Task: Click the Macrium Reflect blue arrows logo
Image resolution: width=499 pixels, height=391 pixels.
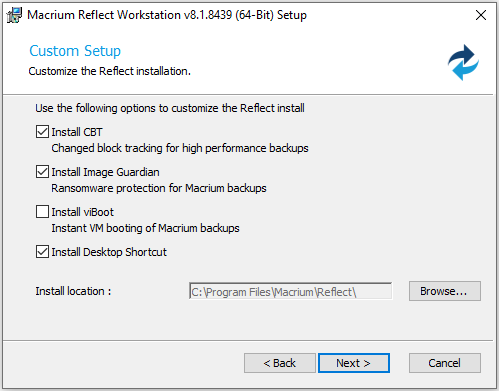Action: pos(463,63)
